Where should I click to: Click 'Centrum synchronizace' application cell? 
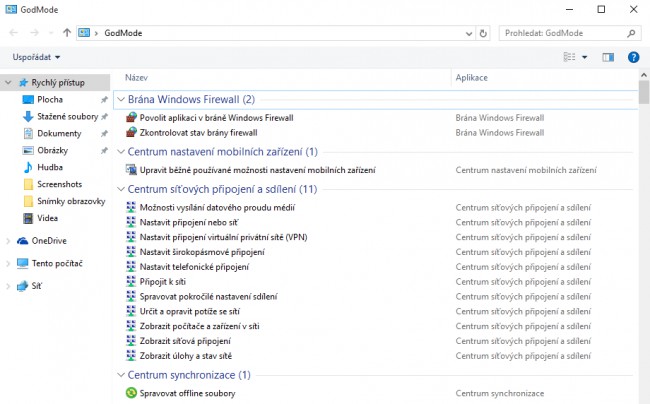[x=500, y=393]
